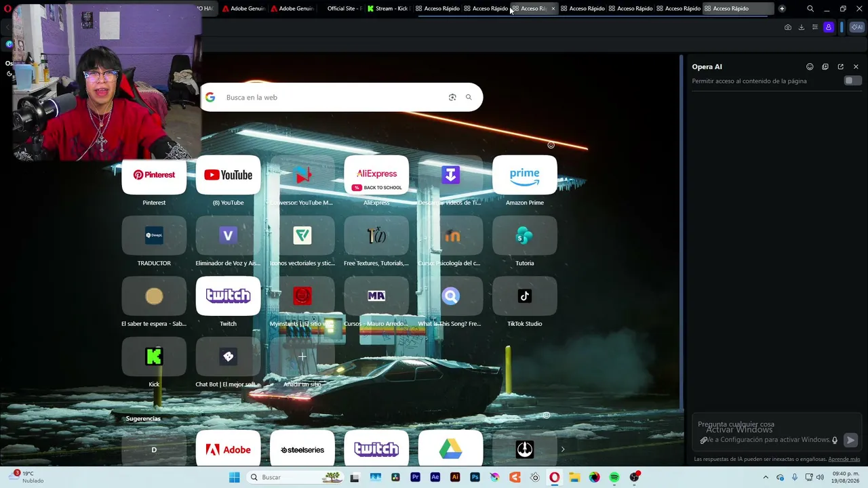Switch to the Stream - Kick tab
Image resolution: width=868 pixels, height=488 pixels.
(389, 9)
